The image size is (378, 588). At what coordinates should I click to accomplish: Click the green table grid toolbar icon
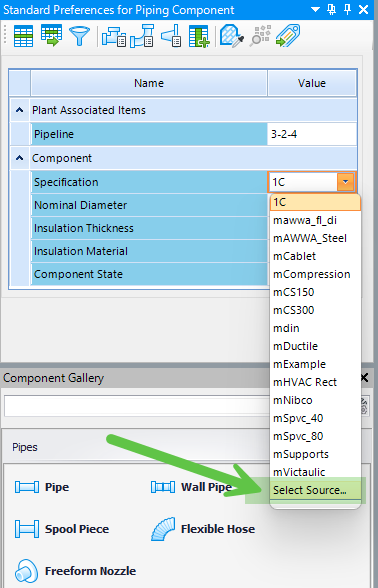(x=23, y=36)
